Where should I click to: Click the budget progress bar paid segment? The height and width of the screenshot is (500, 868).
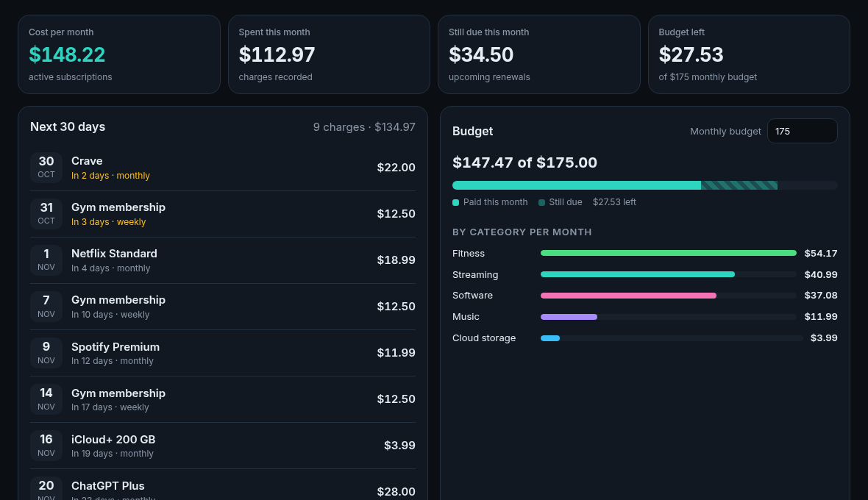pyautogui.click(x=576, y=185)
